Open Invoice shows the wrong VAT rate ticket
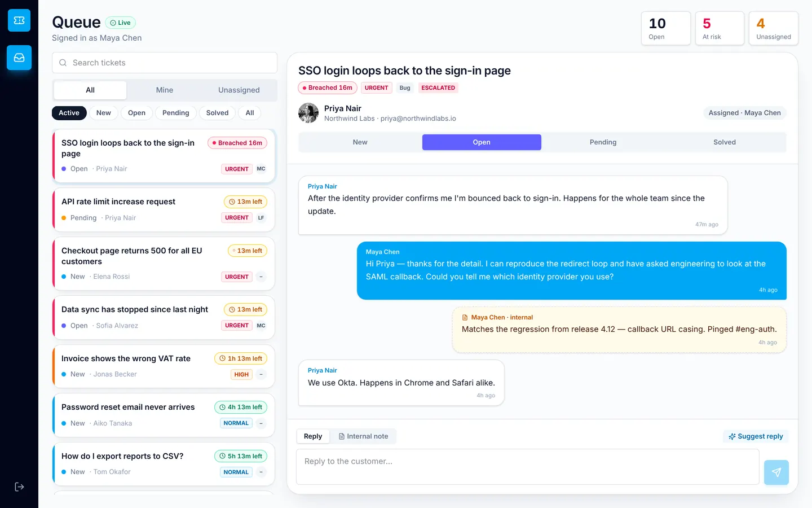This screenshot has width=812, height=508. click(x=164, y=367)
